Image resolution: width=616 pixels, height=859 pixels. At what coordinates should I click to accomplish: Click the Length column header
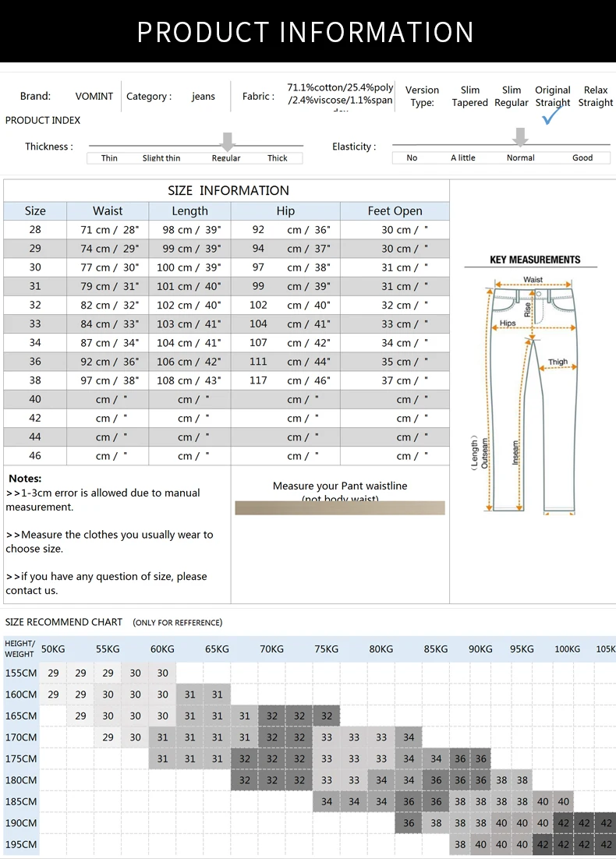pyautogui.click(x=189, y=211)
